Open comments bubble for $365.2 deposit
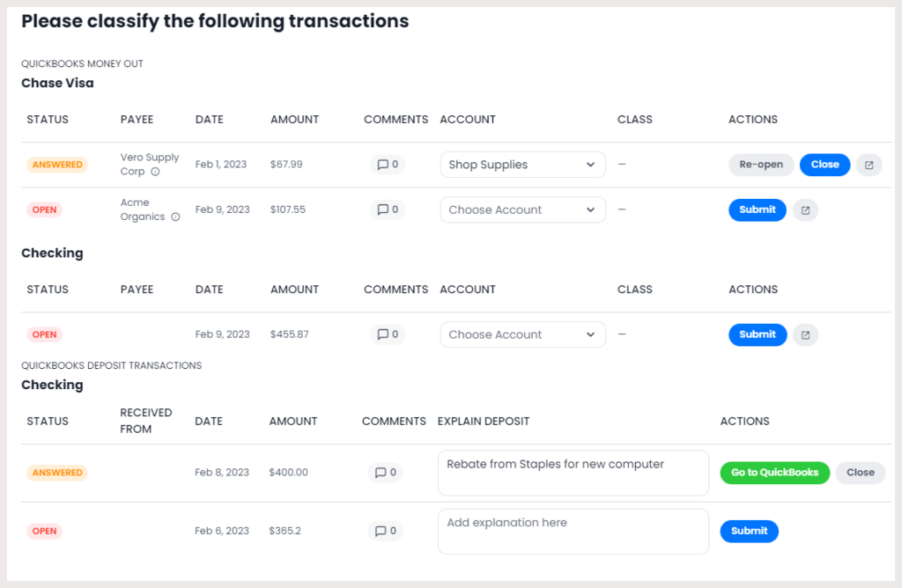Screen dimensions: 902x588 pyautogui.click(x=386, y=531)
